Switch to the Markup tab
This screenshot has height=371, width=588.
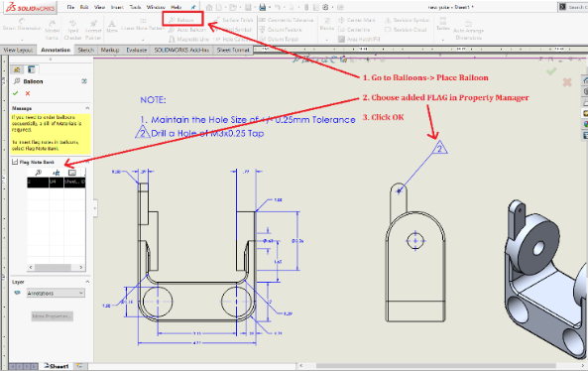(110, 50)
